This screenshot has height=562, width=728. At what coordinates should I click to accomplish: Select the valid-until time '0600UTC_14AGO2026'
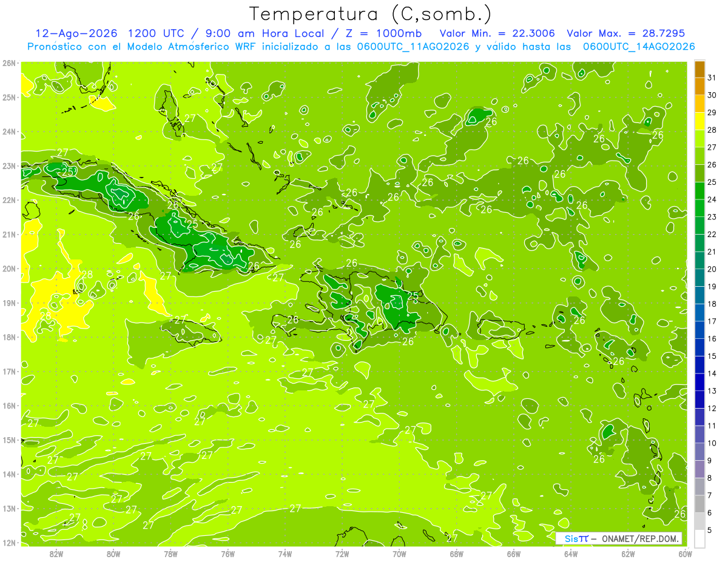[639, 47]
